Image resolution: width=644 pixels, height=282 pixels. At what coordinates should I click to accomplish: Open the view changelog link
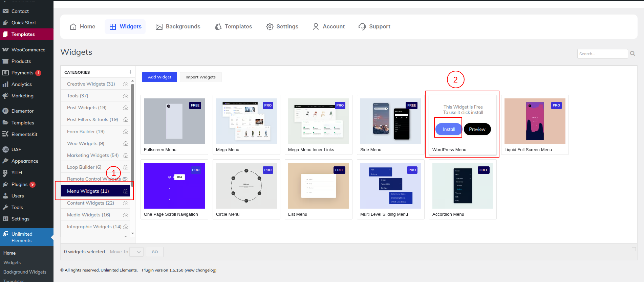(200, 270)
